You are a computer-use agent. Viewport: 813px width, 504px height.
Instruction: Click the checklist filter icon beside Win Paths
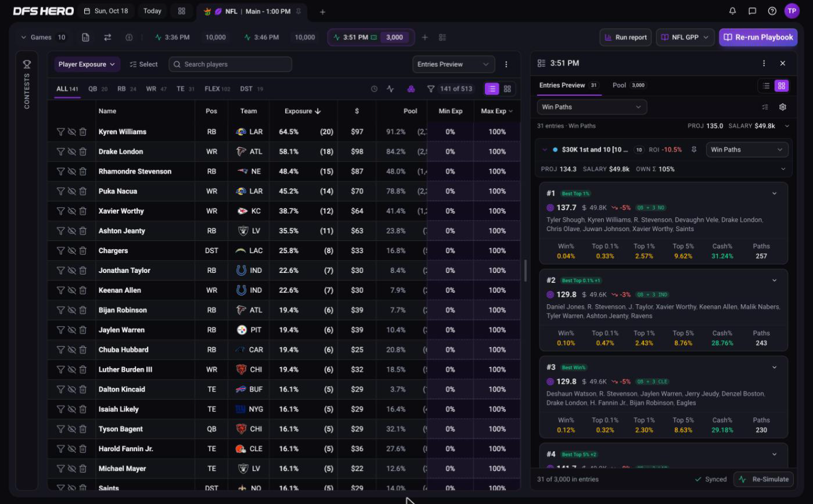(x=765, y=107)
